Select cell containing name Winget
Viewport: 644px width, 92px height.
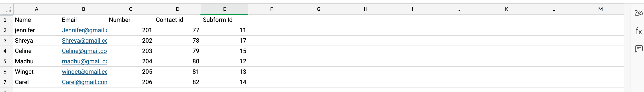click(37, 72)
